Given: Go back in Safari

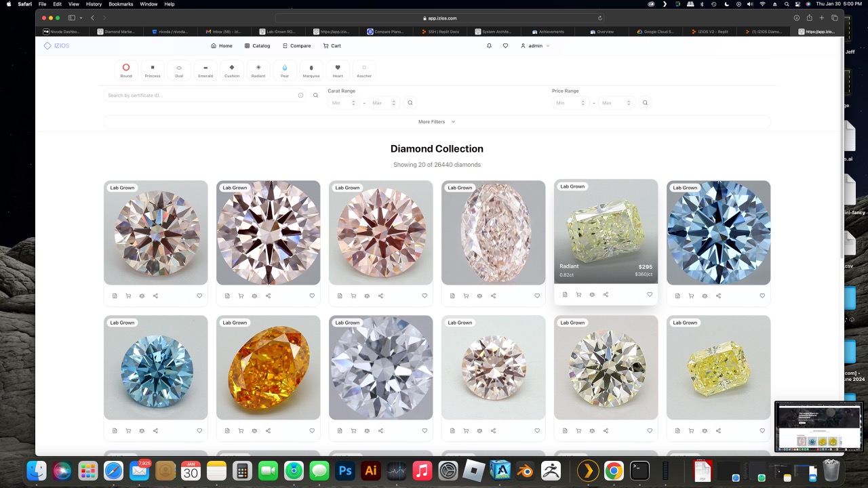Looking at the screenshot, I should pyautogui.click(x=93, y=18).
